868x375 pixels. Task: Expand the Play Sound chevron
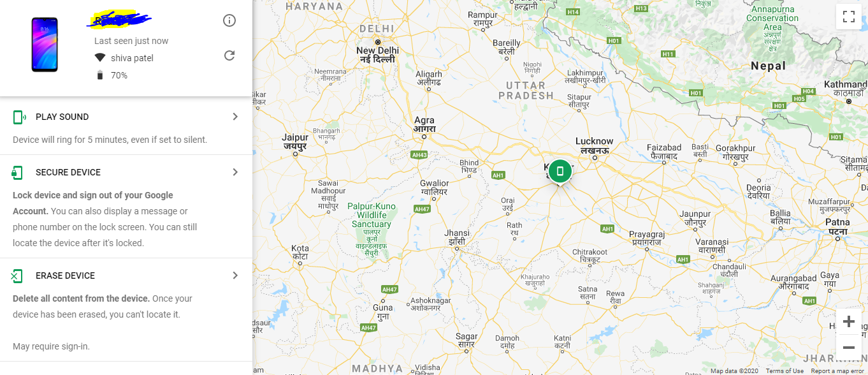pos(235,117)
